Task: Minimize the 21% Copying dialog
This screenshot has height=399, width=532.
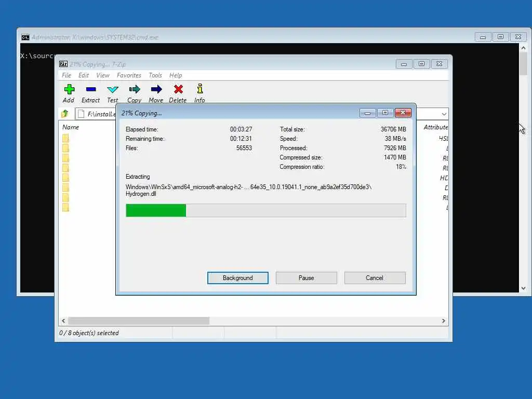Action: (x=367, y=113)
